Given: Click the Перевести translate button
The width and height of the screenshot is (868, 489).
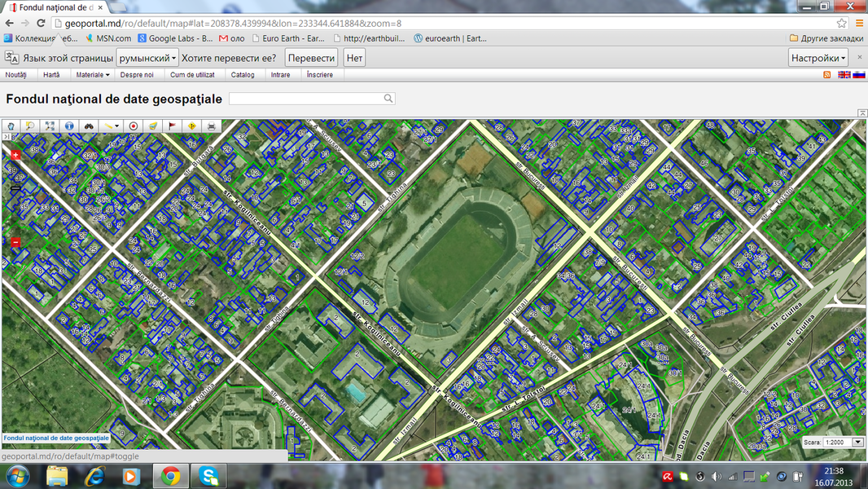Looking at the screenshot, I should (311, 58).
